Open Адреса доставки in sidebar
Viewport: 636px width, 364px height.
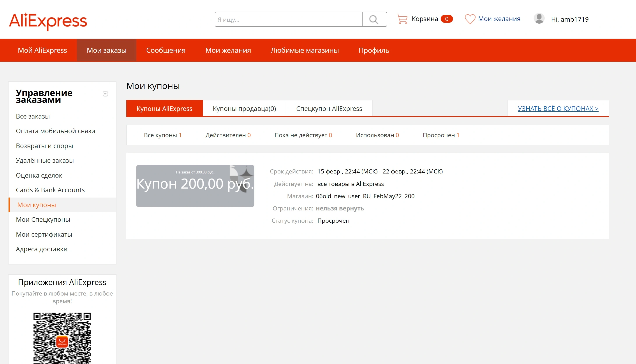42,249
